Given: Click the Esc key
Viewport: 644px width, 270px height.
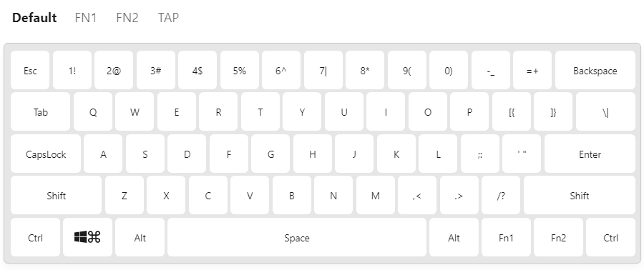Looking at the screenshot, I should point(30,70).
